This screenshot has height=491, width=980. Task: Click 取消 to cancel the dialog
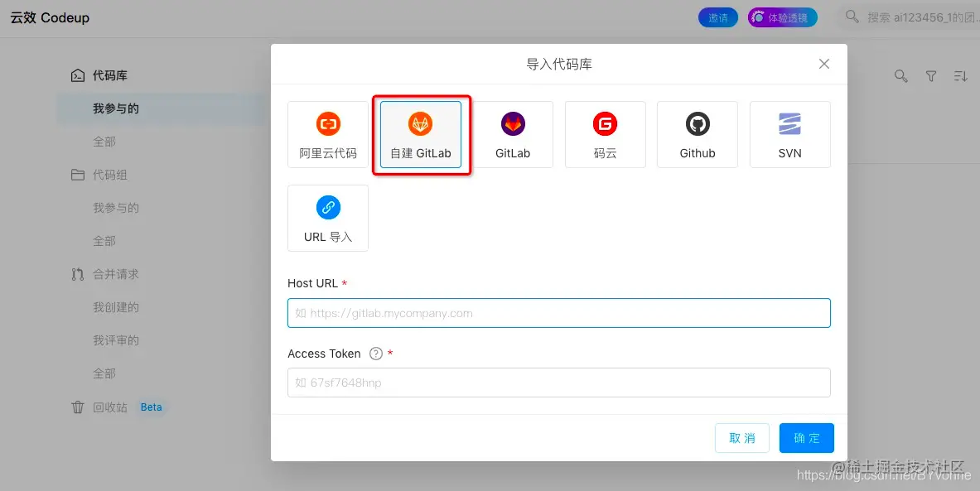tap(741, 437)
